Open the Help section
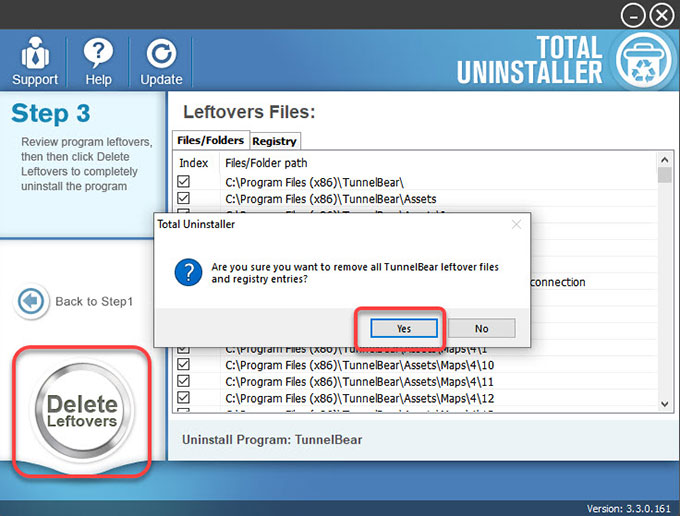 [98, 61]
